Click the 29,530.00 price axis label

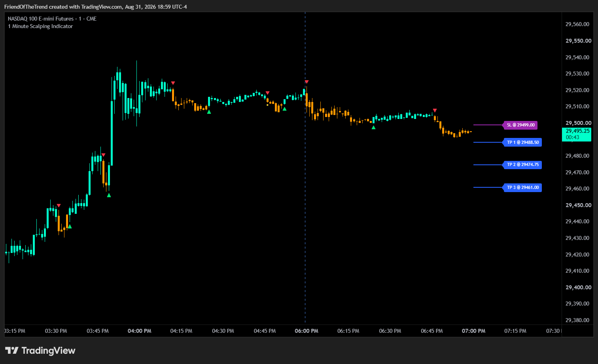577,74
